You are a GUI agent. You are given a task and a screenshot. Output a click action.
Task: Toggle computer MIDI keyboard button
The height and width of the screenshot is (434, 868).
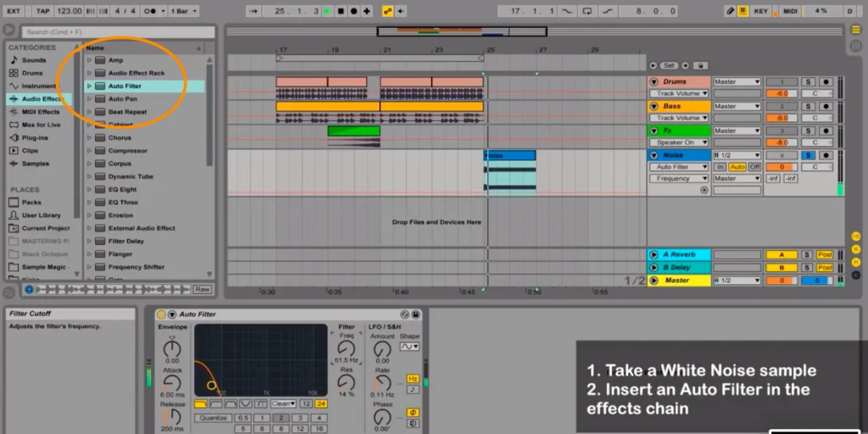click(x=743, y=11)
